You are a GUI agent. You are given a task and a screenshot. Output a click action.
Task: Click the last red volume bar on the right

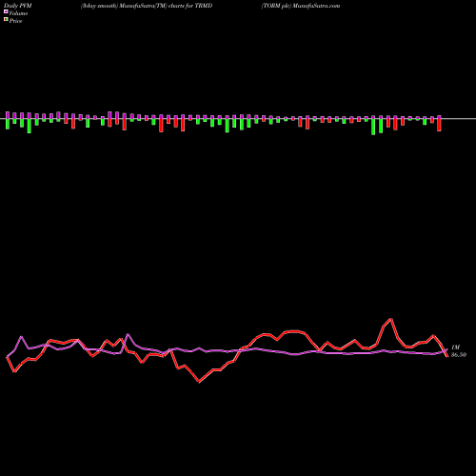point(440,124)
